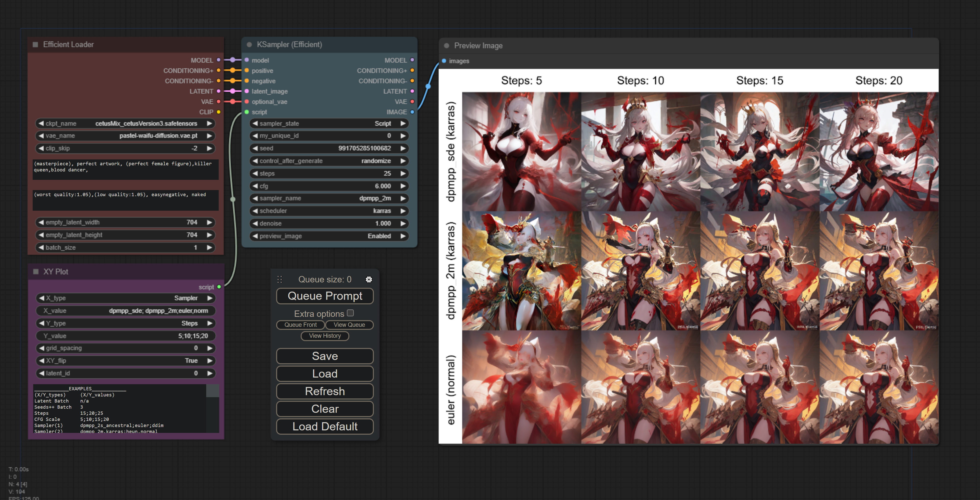Click the positive prompt text field
The image size is (980, 500).
tap(126, 169)
